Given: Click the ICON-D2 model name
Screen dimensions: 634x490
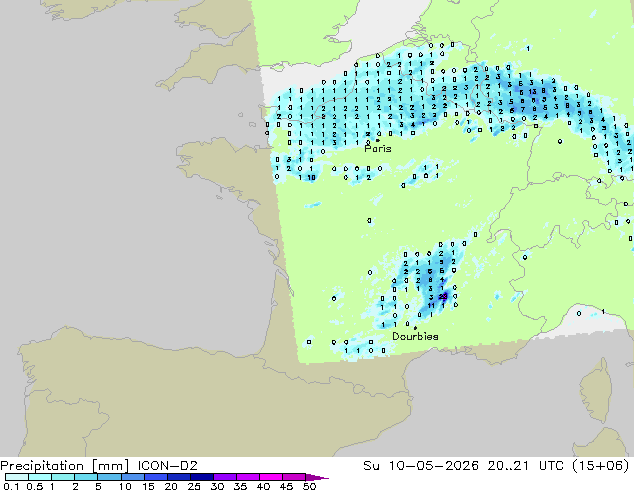Looking at the screenshot, I should (167, 466).
